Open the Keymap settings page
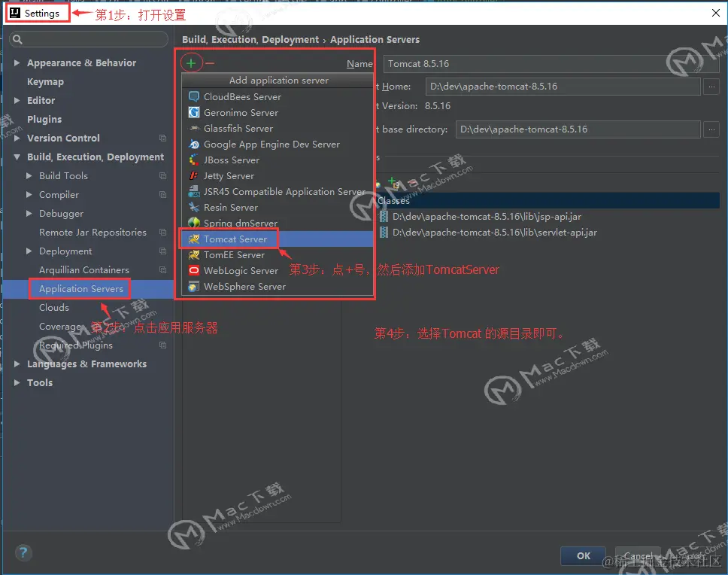This screenshot has width=728, height=575. point(45,82)
